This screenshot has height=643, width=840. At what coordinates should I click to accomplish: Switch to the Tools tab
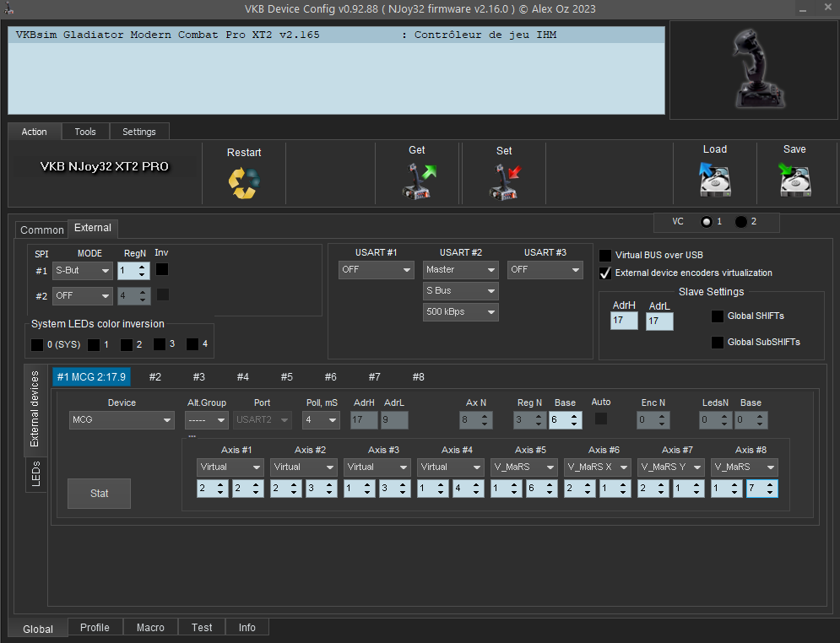(x=85, y=132)
